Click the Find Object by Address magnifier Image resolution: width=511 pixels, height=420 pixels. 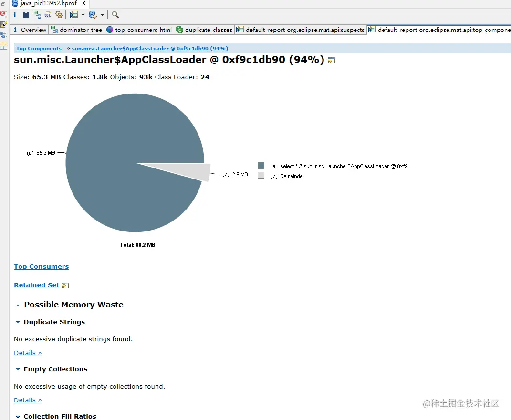tap(115, 15)
